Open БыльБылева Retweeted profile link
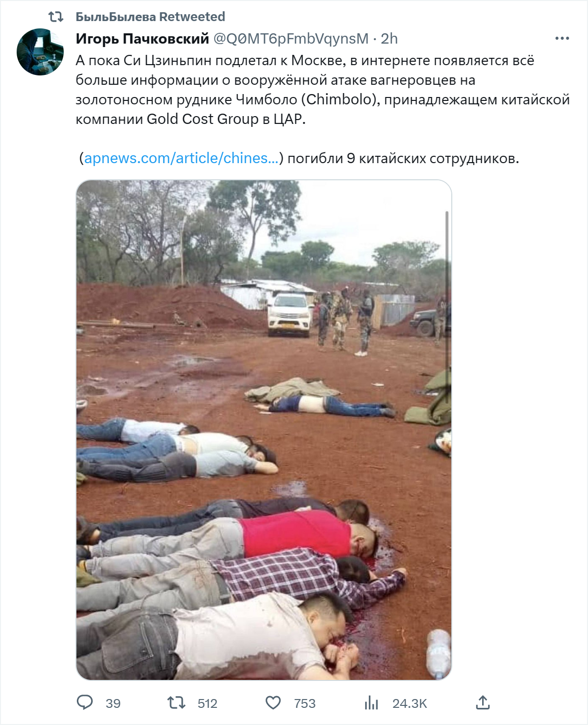The width and height of the screenshot is (588, 725). [150, 17]
